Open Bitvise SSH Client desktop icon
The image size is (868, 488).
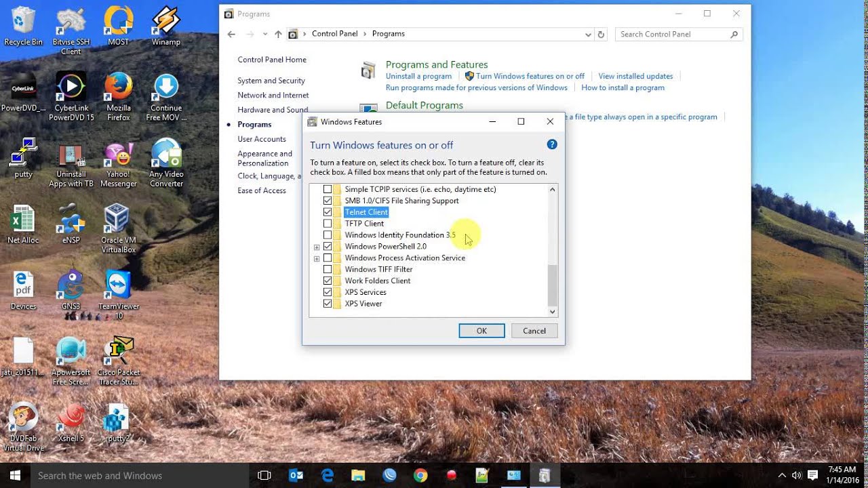pos(71,31)
